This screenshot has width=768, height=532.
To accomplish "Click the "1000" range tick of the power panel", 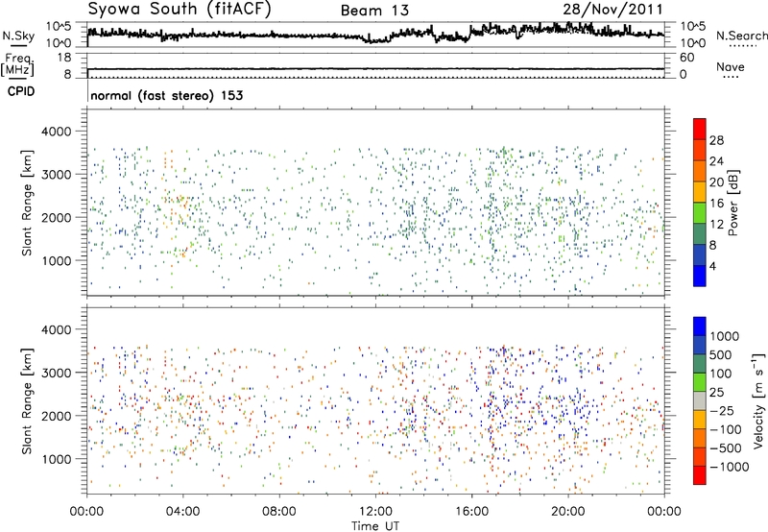I will (x=57, y=260).
